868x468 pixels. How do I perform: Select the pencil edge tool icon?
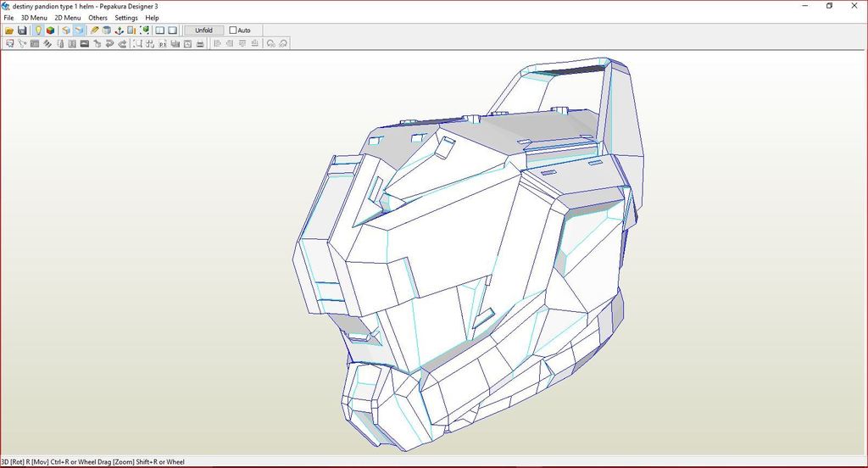94,31
